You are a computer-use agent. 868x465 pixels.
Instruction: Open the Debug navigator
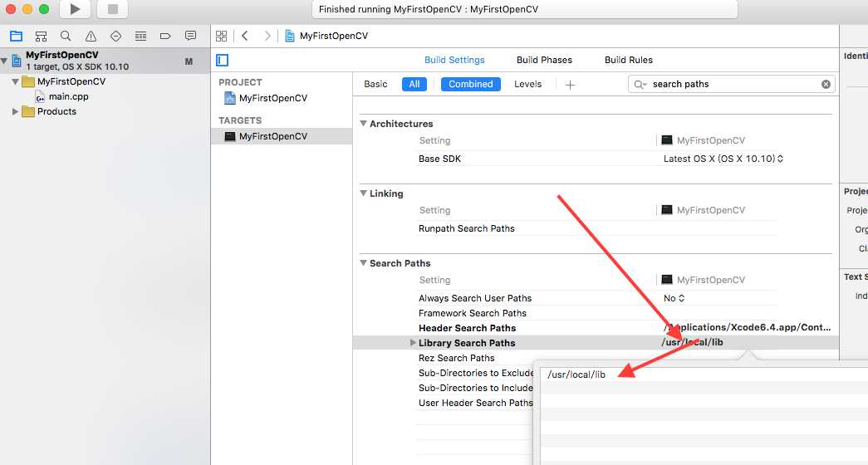(140, 37)
